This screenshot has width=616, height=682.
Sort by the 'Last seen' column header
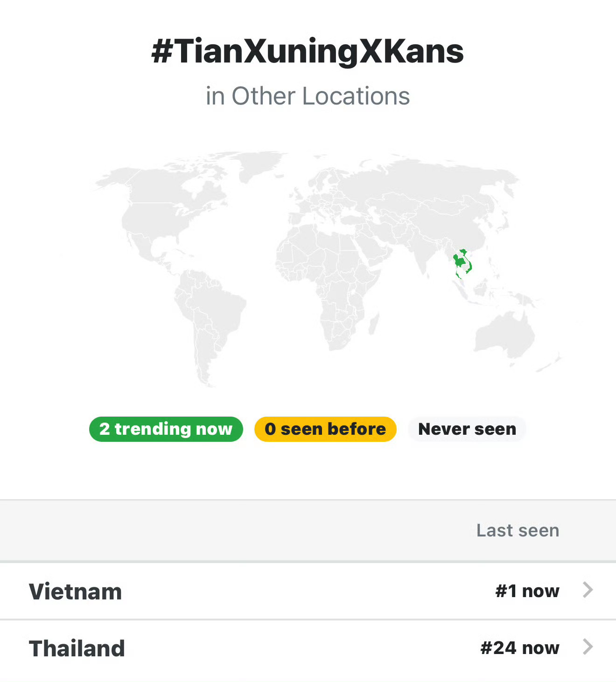point(518,530)
